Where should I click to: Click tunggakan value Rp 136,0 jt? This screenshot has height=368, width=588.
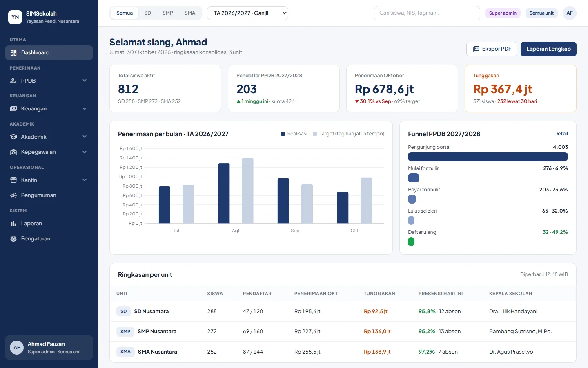(x=377, y=332)
